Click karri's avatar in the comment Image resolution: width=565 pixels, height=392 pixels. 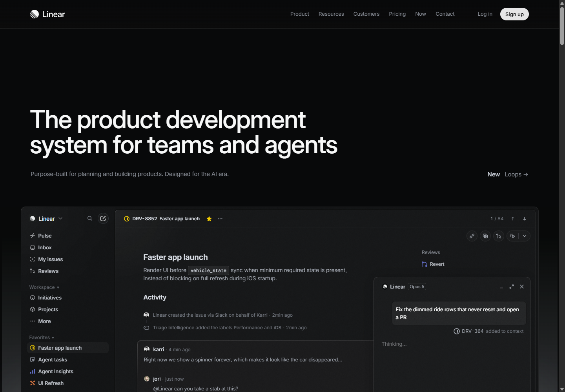147,349
